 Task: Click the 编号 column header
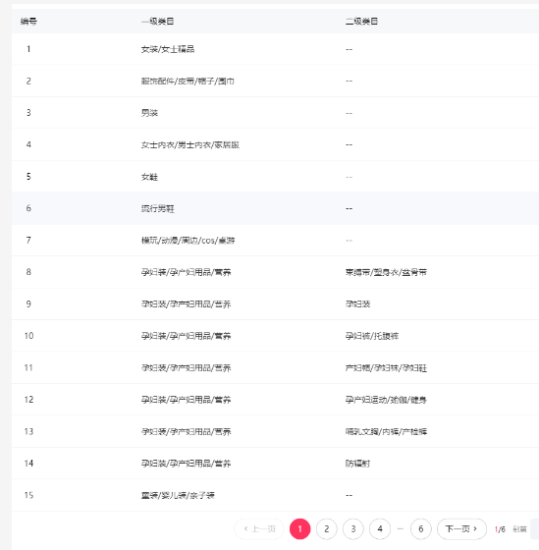pos(29,21)
